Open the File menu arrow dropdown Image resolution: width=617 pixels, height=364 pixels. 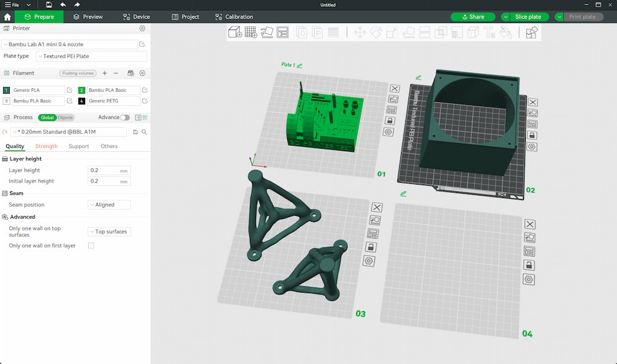tap(28, 5)
